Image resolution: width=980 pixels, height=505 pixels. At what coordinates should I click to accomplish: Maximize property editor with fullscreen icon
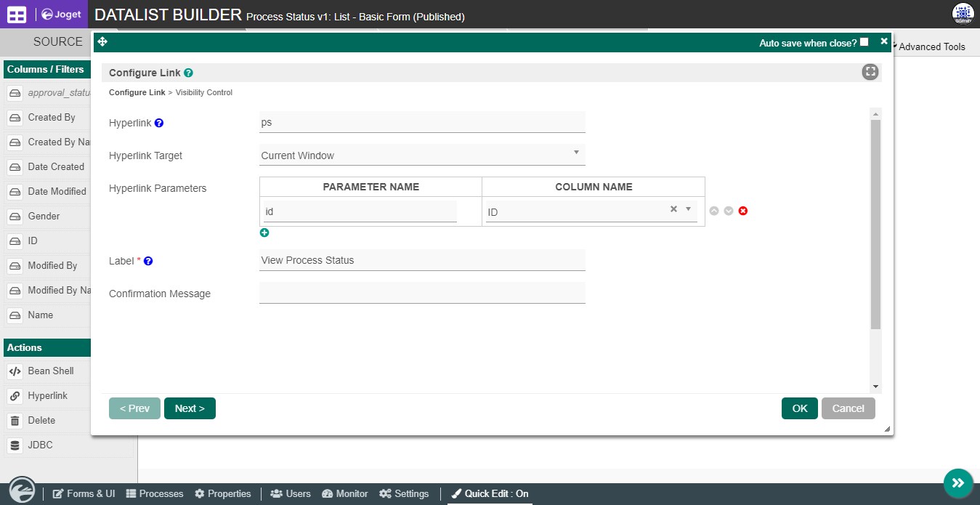tap(870, 72)
